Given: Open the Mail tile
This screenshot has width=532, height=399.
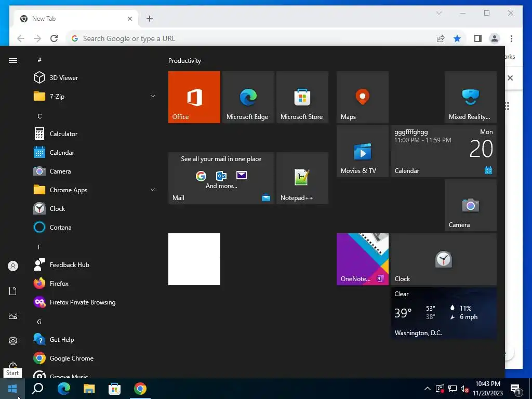Looking at the screenshot, I should [x=221, y=178].
